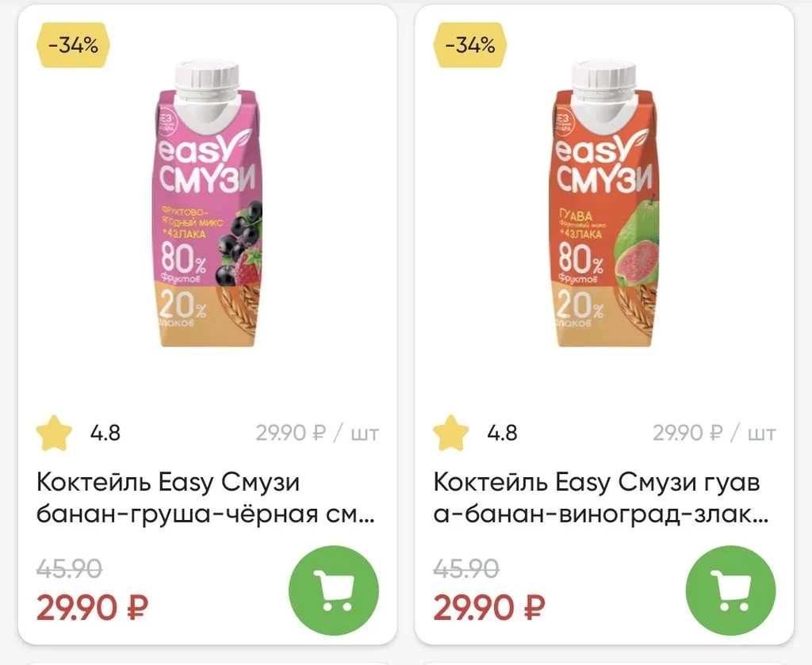Tap the -34% badge on the guava smoothie card

[x=470, y=45]
